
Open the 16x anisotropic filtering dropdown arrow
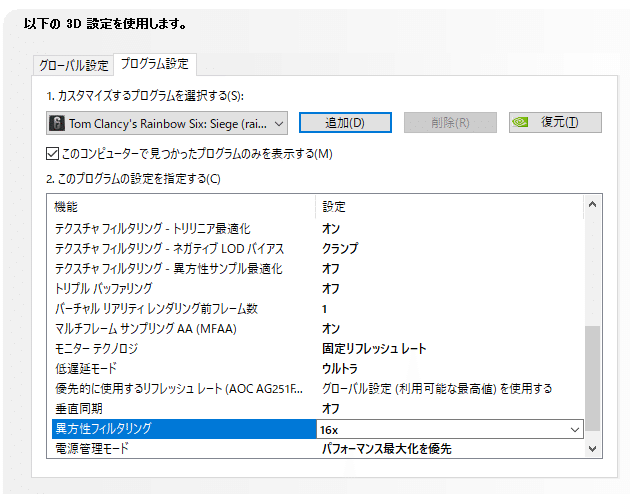click(575, 430)
